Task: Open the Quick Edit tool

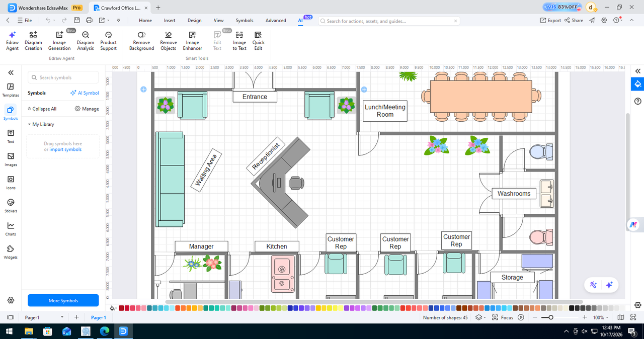Action: 258,41
